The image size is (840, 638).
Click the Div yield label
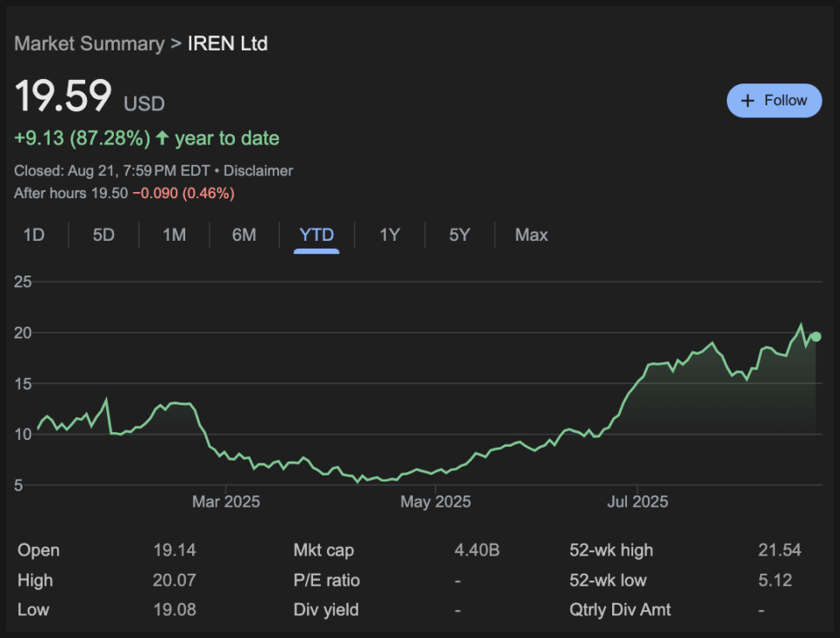click(326, 609)
